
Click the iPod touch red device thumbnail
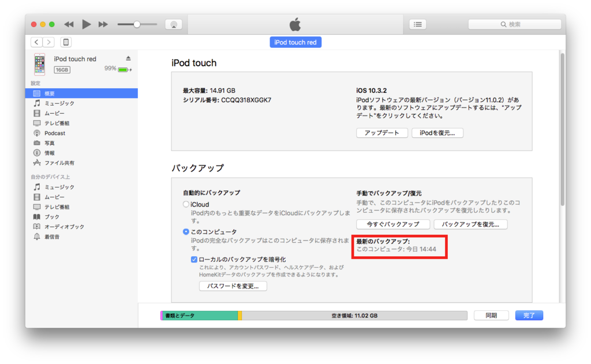(40, 64)
